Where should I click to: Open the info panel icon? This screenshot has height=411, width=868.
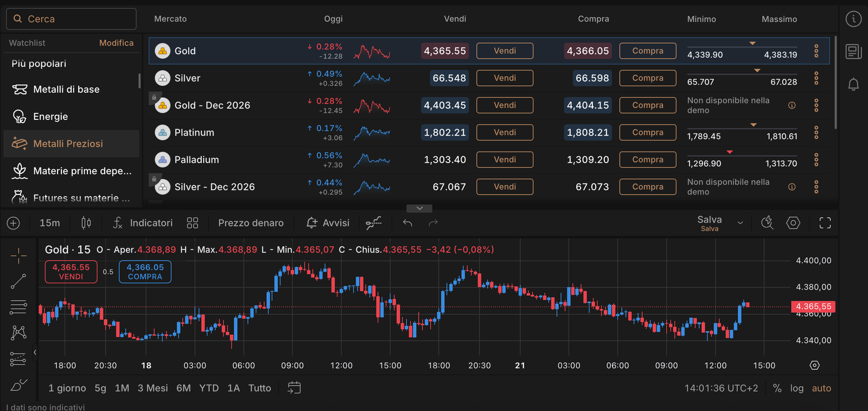point(853,19)
